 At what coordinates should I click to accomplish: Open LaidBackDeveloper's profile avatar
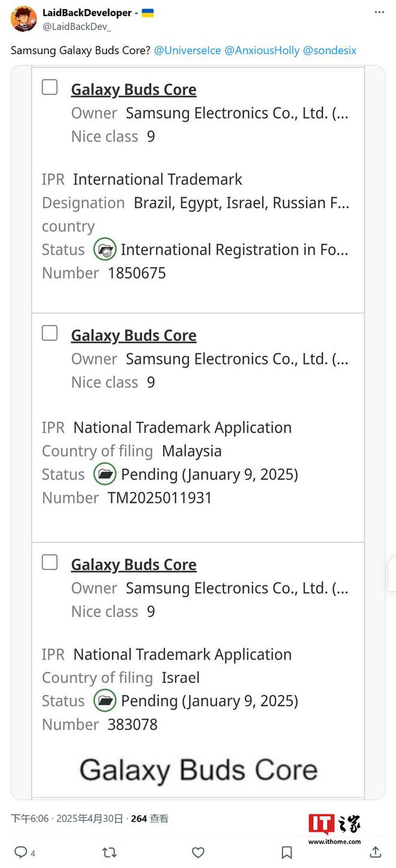coord(23,19)
